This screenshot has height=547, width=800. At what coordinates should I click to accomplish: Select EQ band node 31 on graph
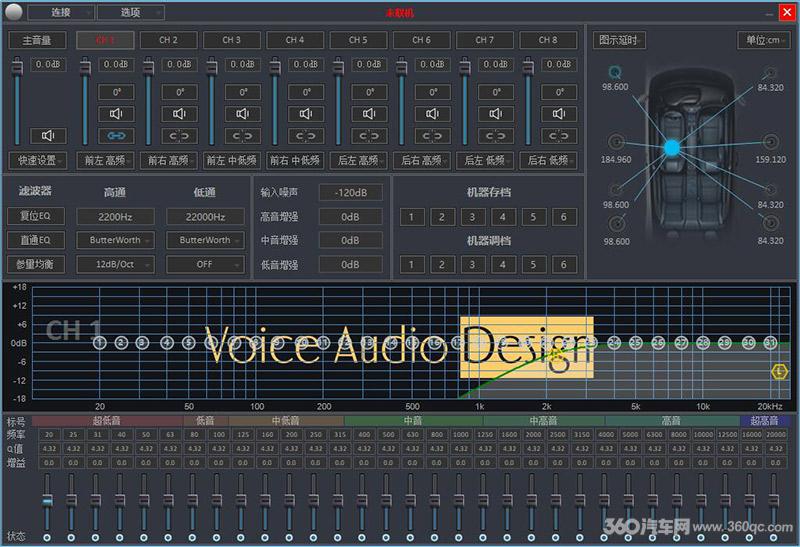pos(770,343)
